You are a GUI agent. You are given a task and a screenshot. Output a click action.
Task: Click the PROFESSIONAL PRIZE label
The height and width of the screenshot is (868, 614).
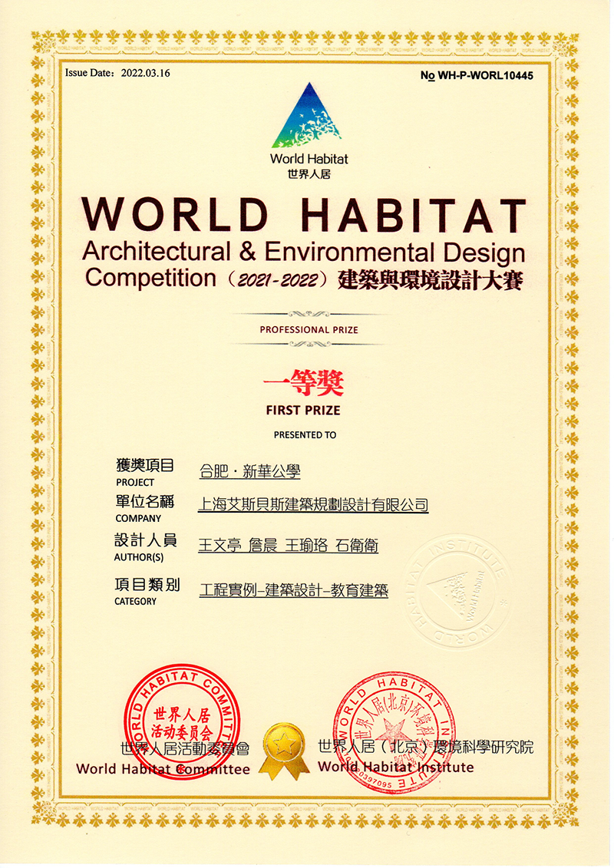(x=309, y=329)
